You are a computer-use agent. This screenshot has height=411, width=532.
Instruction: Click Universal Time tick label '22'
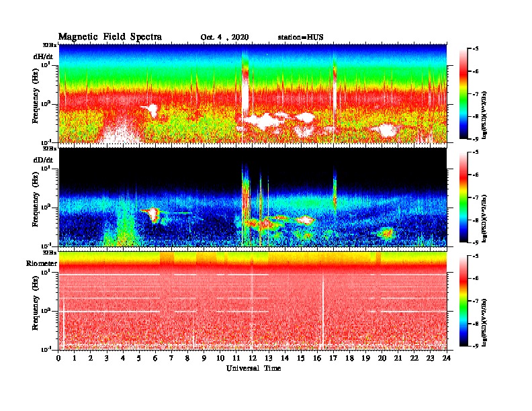(x=414, y=358)
